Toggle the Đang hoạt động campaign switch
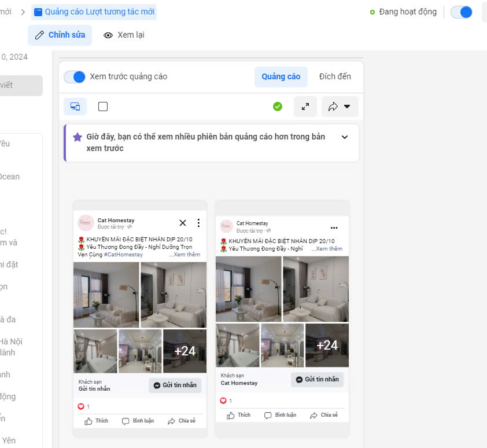This screenshot has width=487, height=448. click(462, 12)
